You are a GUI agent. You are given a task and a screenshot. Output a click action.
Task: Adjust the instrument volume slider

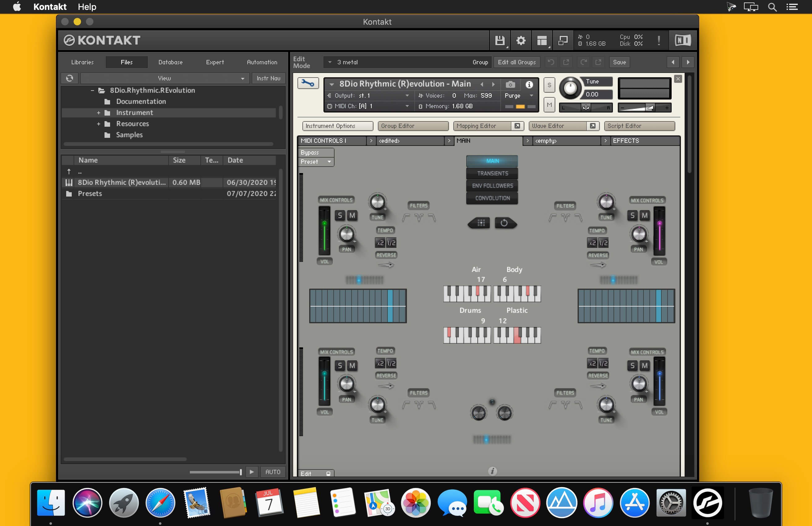coord(644,108)
